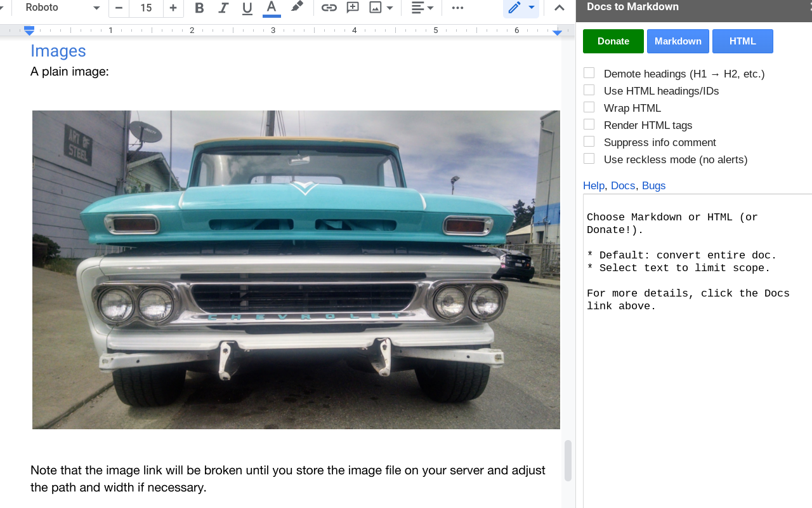Image resolution: width=812 pixels, height=508 pixels.
Task: Click the 'Note that the image link' paragraph
Action: pyautogui.click(x=288, y=479)
